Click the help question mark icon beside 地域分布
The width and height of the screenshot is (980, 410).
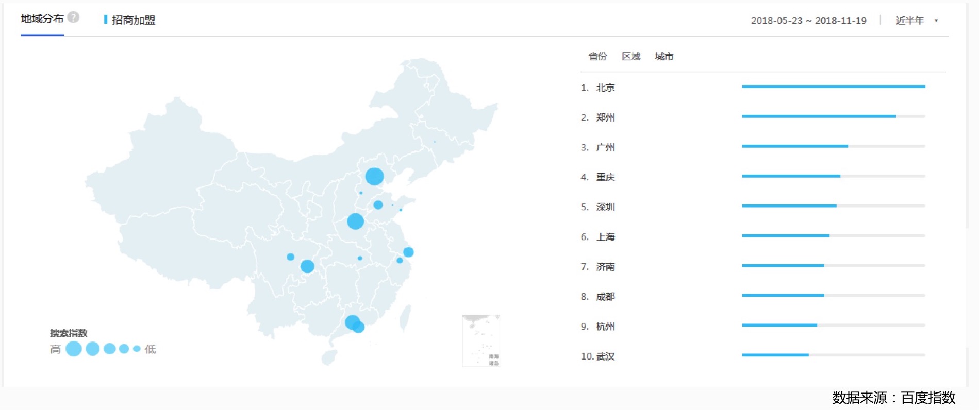(x=74, y=18)
